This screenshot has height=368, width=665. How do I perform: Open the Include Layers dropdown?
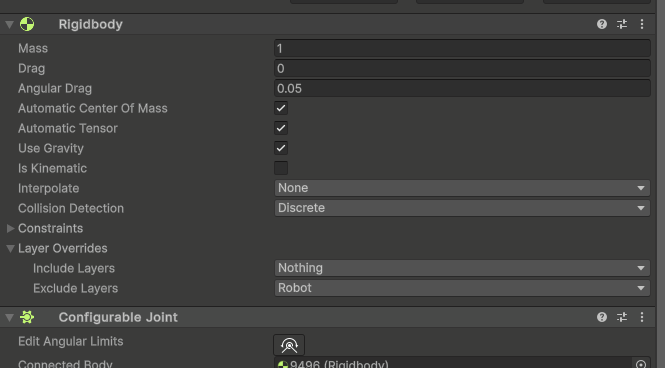click(462, 268)
